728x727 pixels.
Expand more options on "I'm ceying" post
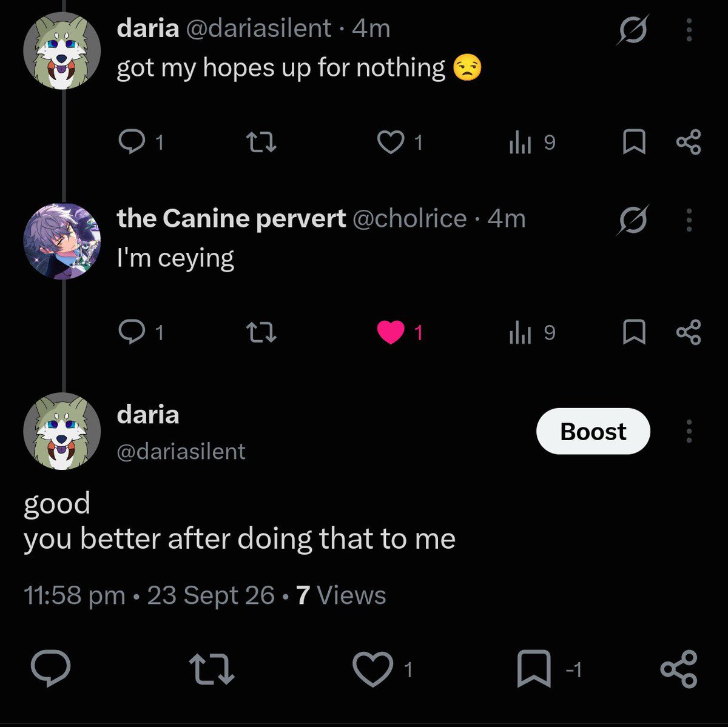[689, 220]
